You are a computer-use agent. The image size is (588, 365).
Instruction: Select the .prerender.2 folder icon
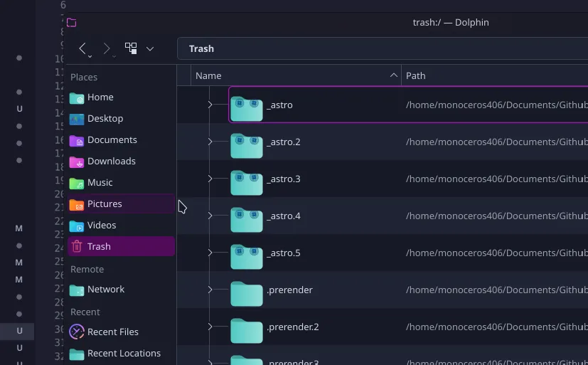[247, 331]
